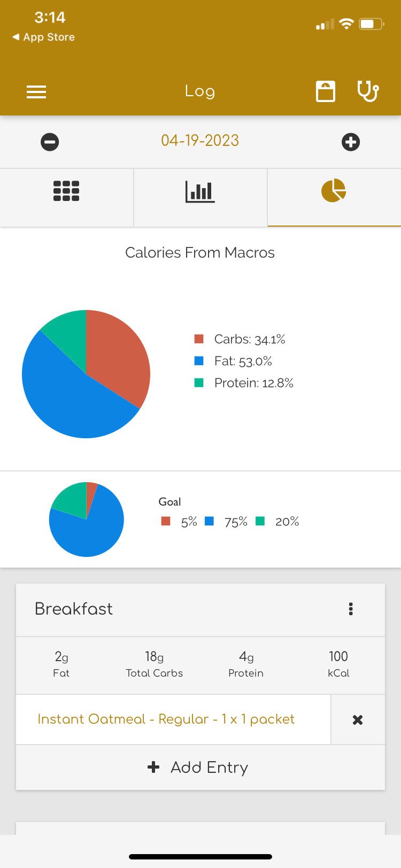Switch to the bar chart tab
The height and width of the screenshot is (868, 401).
point(200,191)
